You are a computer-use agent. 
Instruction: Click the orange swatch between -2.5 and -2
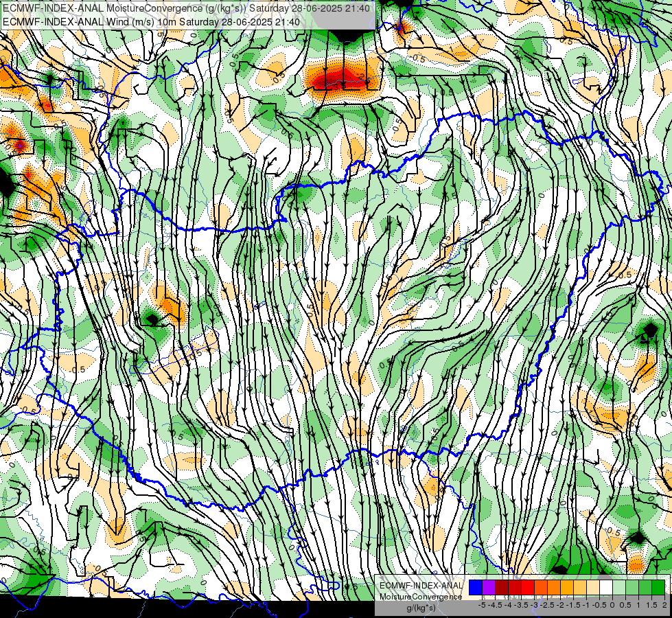coord(554,588)
